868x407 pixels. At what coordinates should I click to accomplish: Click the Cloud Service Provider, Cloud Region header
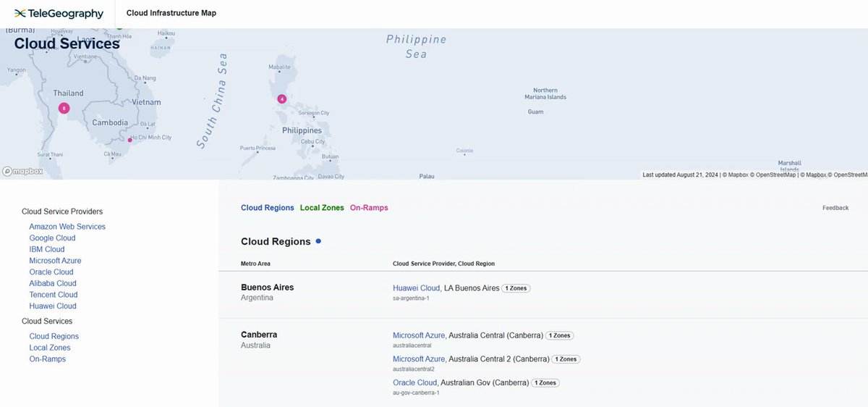coord(443,264)
